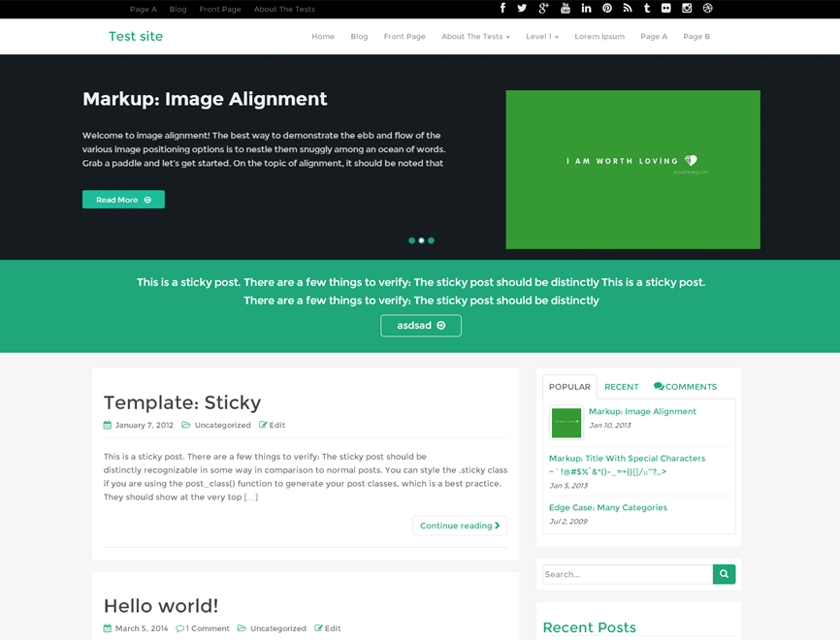This screenshot has height=640, width=840.
Task: Open the RSS feed icon
Action: pos(628,9)
